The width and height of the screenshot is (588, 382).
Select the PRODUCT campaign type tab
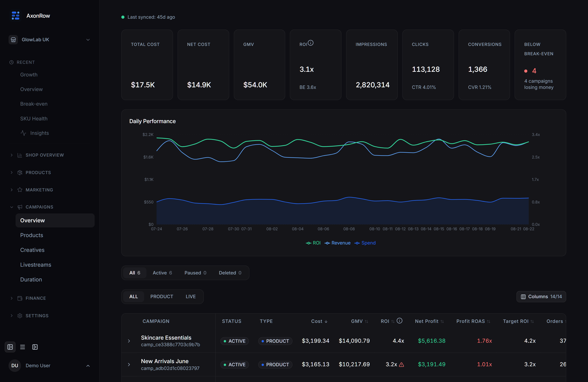pyautogui.click(x=162, y=296)
